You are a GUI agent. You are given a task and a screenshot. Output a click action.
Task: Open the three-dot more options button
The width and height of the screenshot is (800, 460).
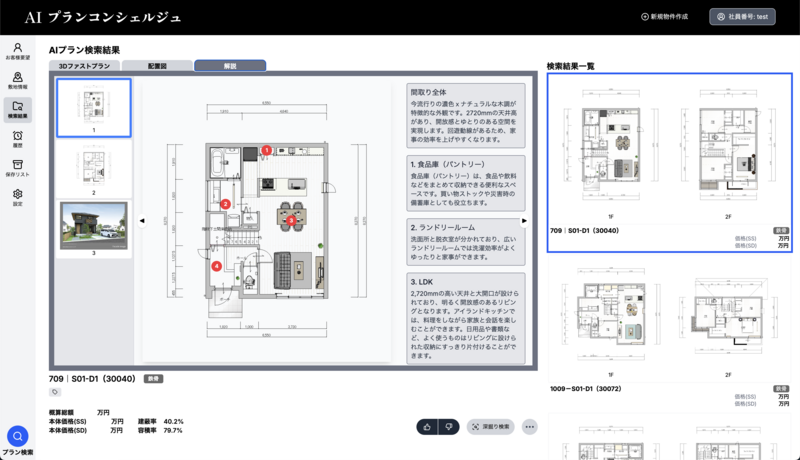click(x=530, y=427)
